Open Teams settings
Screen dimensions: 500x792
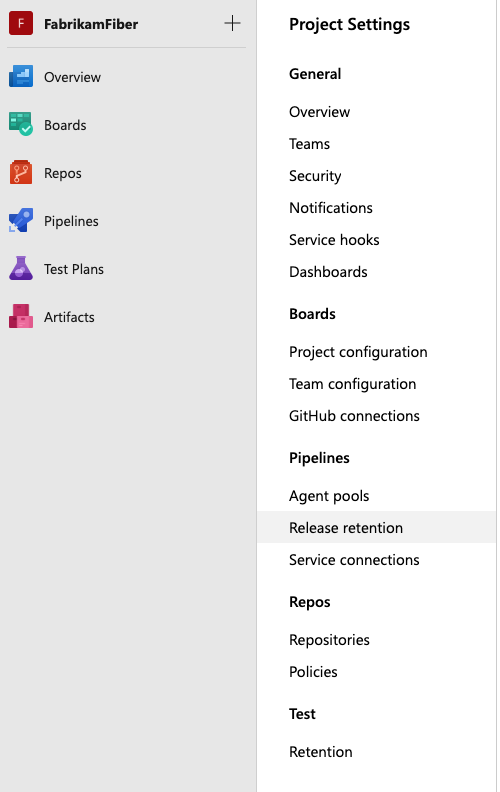[310, 144]
